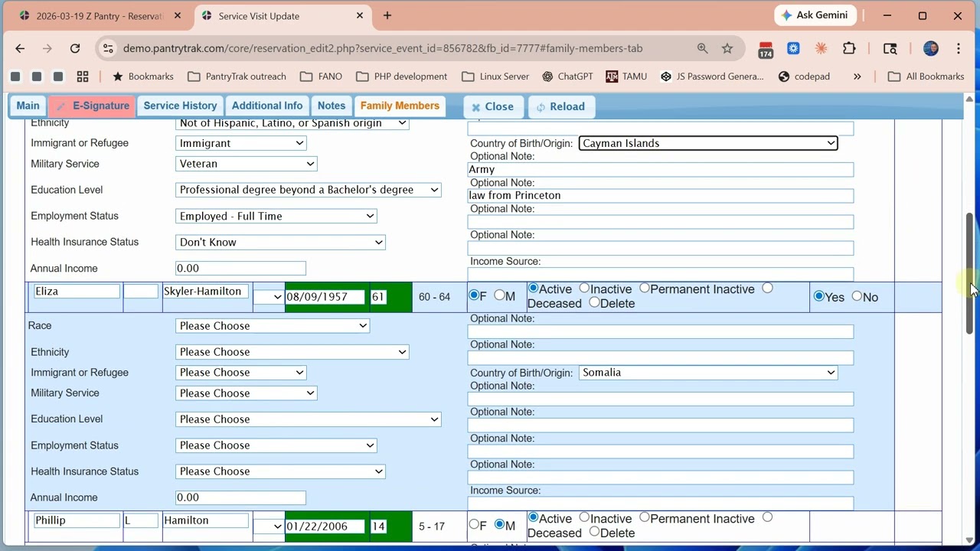
Task: Open the FANO bookmark folder
Action: coord(322,77)
